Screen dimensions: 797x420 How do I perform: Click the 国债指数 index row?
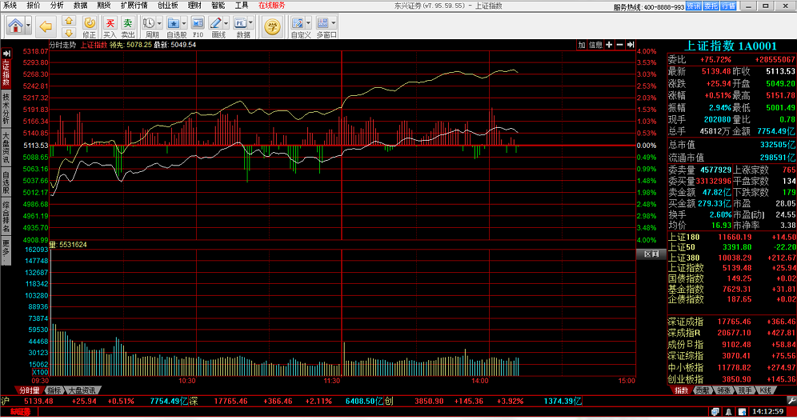coord(732,279)
